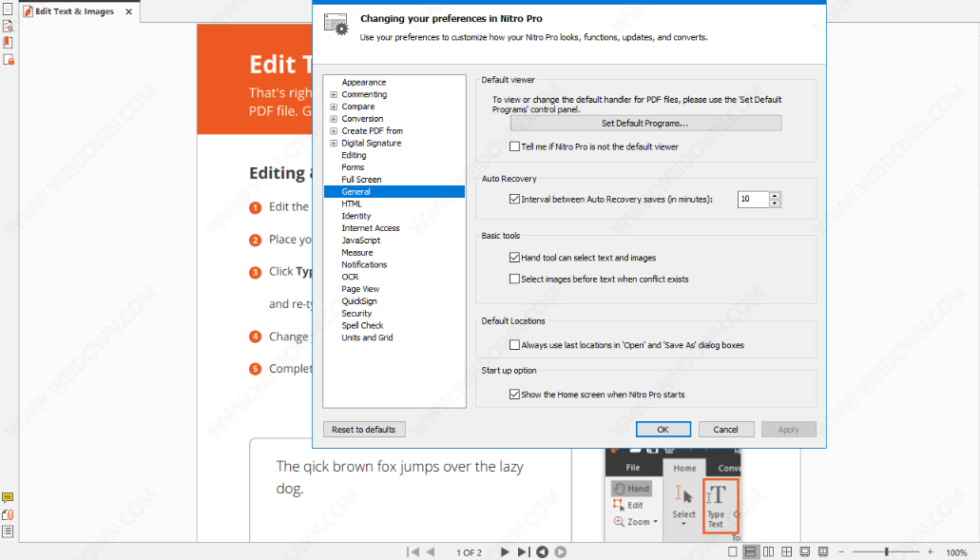Select Appearance in the preferences list
Screen dimensions: 980x560
coord(364,83)
